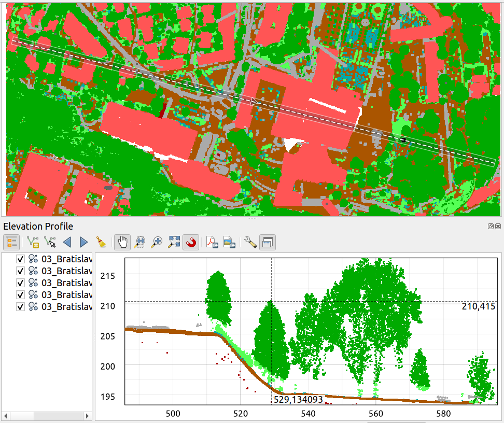Viewport: 504px width, 423px height.
Task: Float the Elevation Profile panel
Action: (x=491, y=227)
